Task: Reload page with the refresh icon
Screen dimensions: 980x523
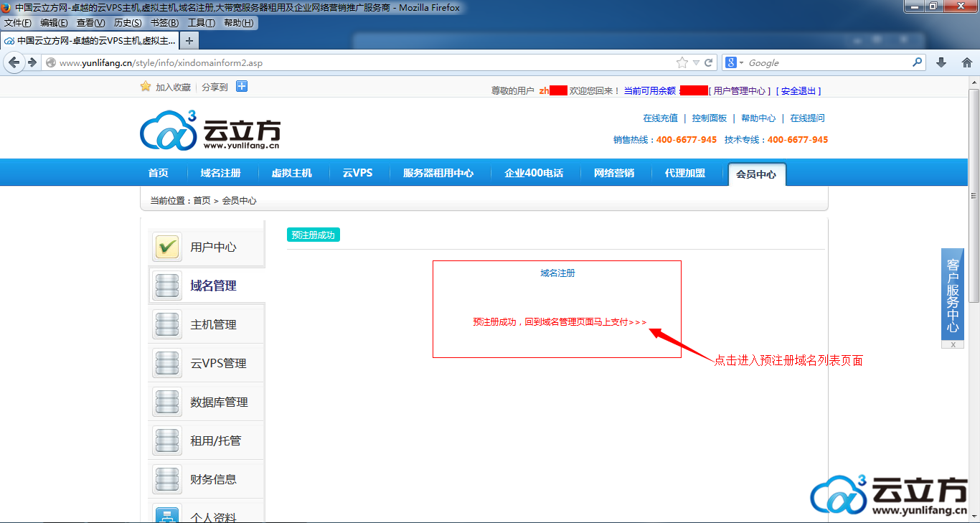Action: coord(708,62)
